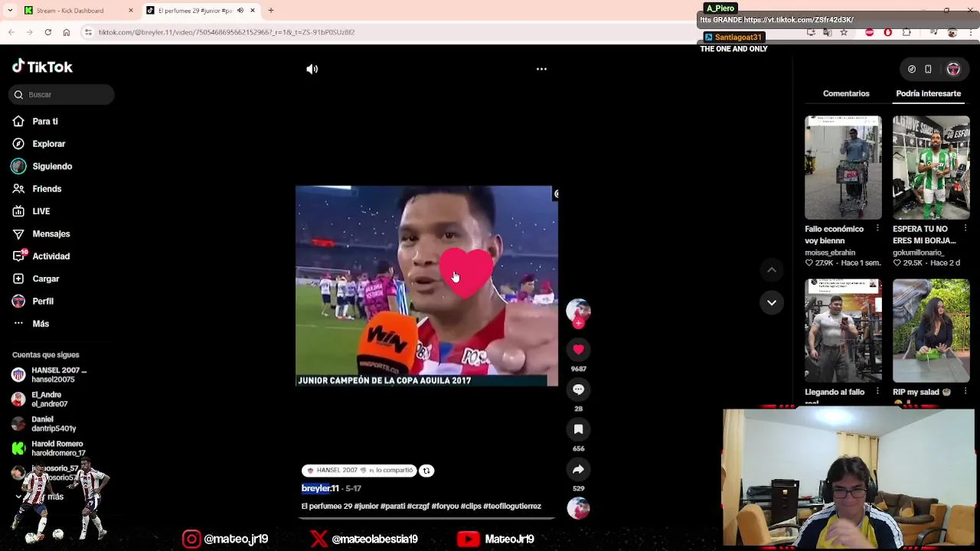Open Harold Romero followed account

click(x=48, y=448)
